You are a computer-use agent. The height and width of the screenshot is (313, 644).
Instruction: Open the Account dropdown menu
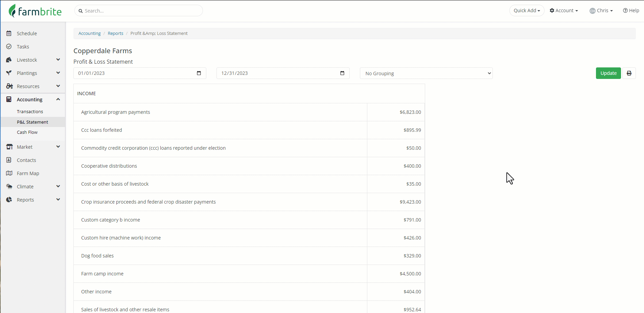tap(564, 11)
